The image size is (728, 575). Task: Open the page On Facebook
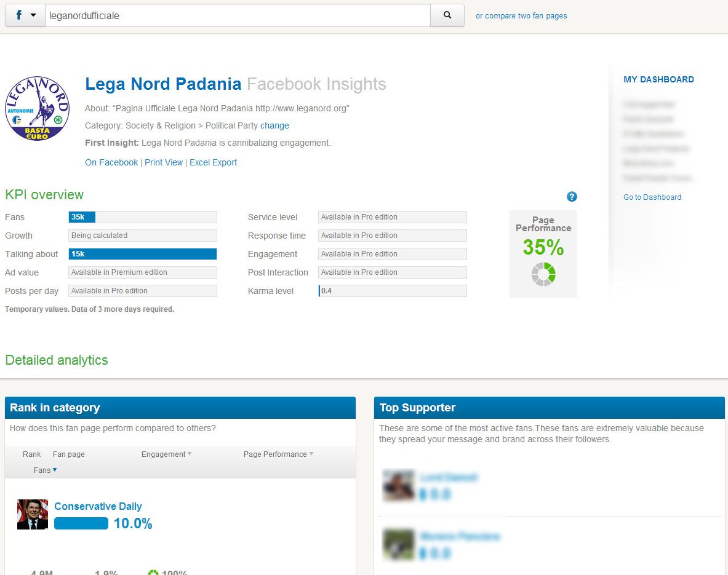pos(111,162)
